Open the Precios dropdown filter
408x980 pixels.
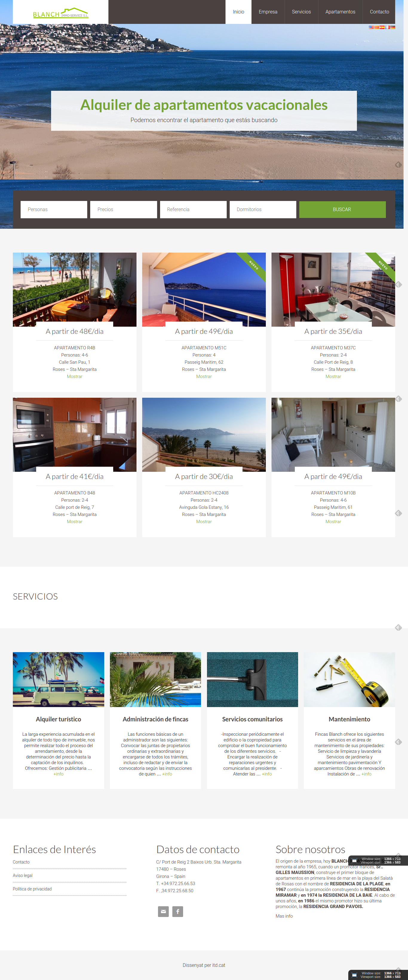click(124, 210)
